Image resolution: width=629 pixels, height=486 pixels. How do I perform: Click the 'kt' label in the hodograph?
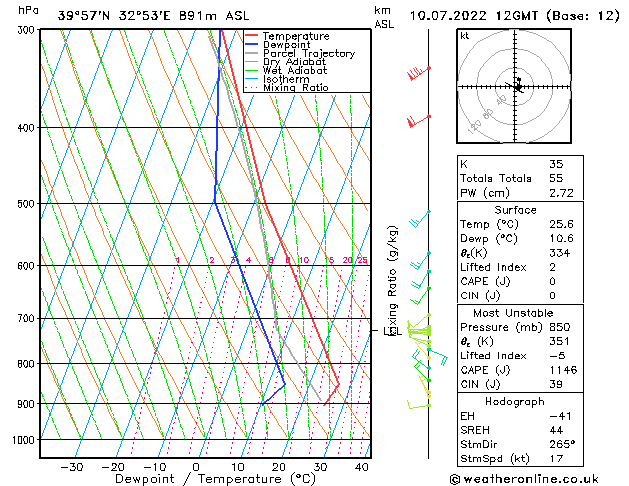465,36
